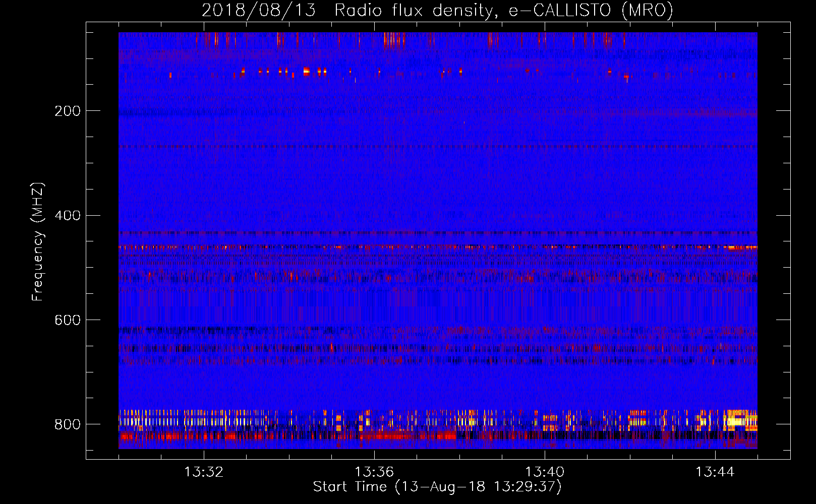Click the 'Start Time (13-Aug-18 13:29:37)' label

point(437,487)
